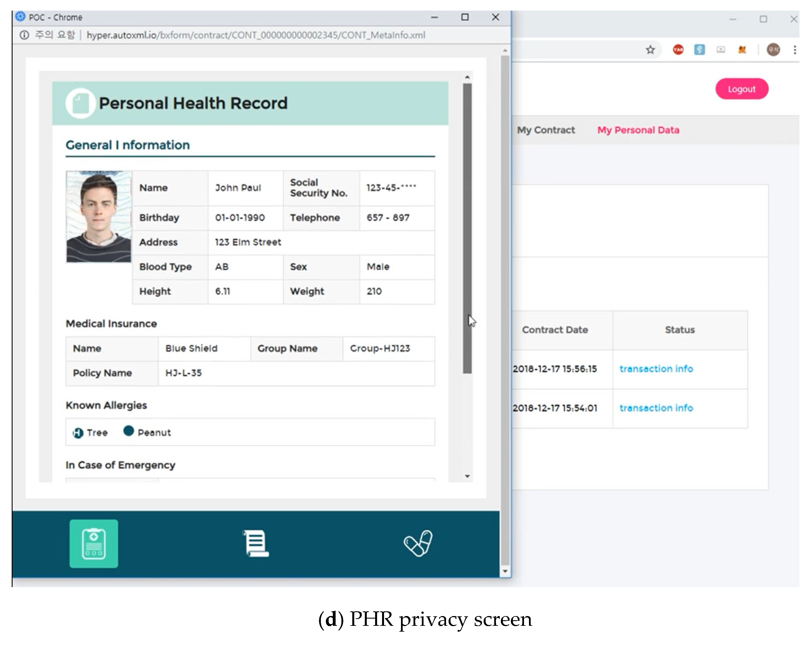Open transaction info for the 15:56:15 contract
The image size is (812, 645).
coord(656,369)
